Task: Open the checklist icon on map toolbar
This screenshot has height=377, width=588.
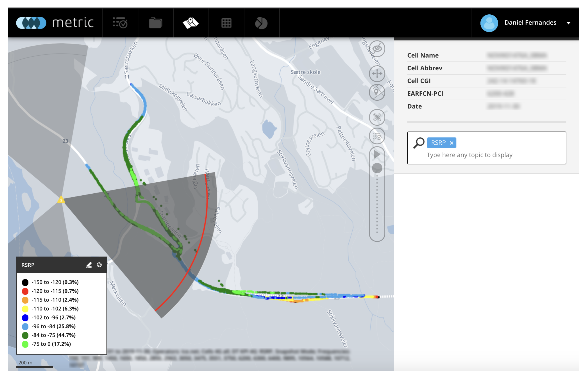Action: [x=377, y=136]
